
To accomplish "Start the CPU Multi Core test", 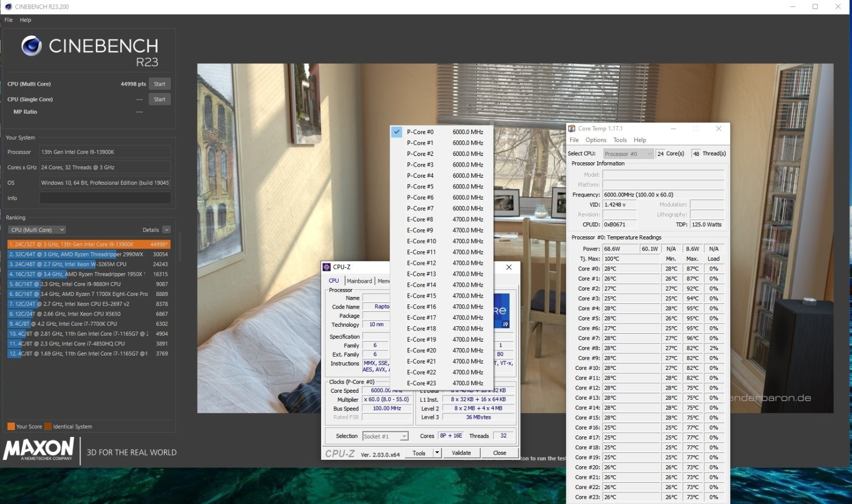I will [160, 84].
